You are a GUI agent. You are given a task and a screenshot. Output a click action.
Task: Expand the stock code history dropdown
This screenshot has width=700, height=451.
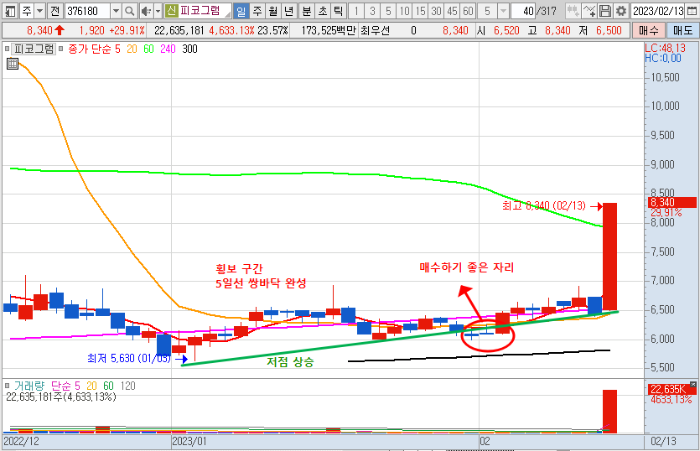tap(116, 11)
